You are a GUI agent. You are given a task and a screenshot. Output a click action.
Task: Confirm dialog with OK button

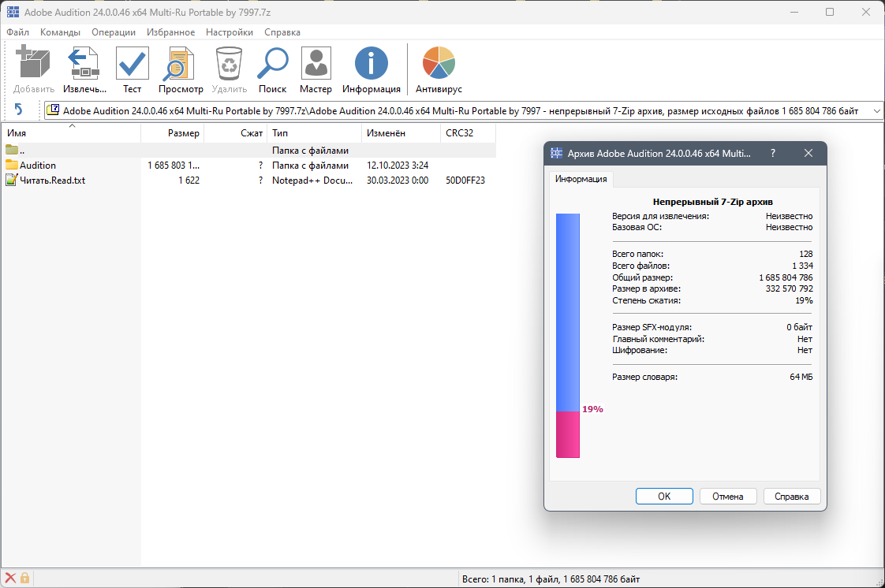(x=664, y=496)
